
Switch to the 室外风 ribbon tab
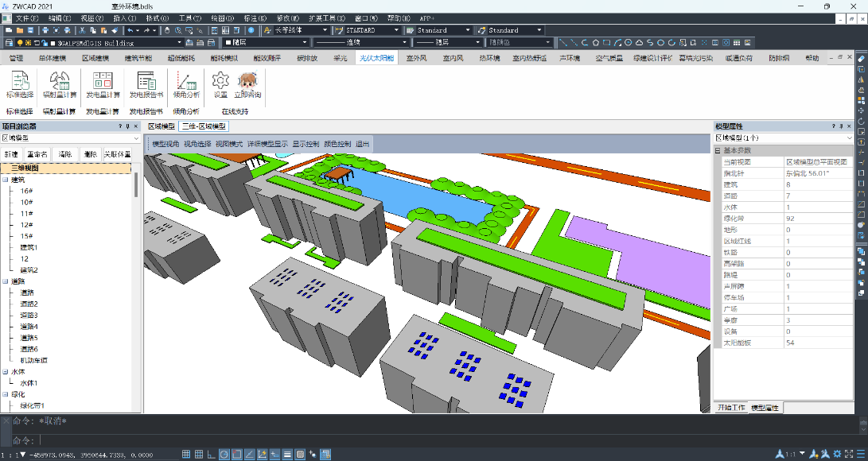tap(417, 58)
